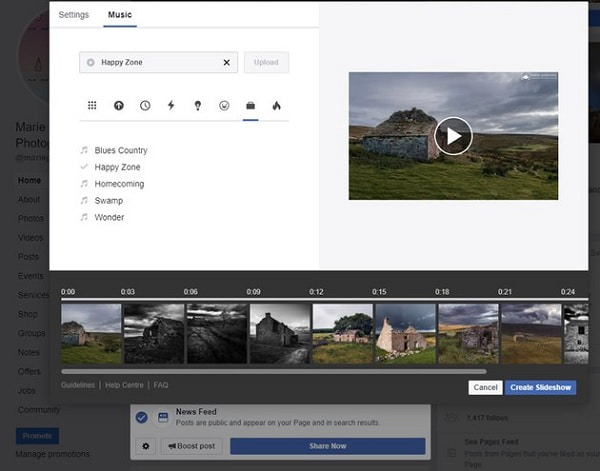Select the Happy Zone track in list
600x471 pixels.
tap(117, 167)
